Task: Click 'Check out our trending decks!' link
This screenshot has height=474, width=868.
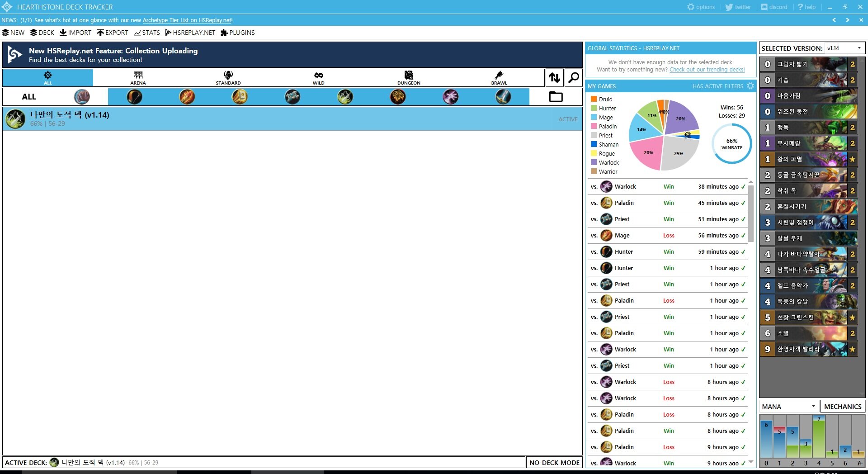Action: 707,69
